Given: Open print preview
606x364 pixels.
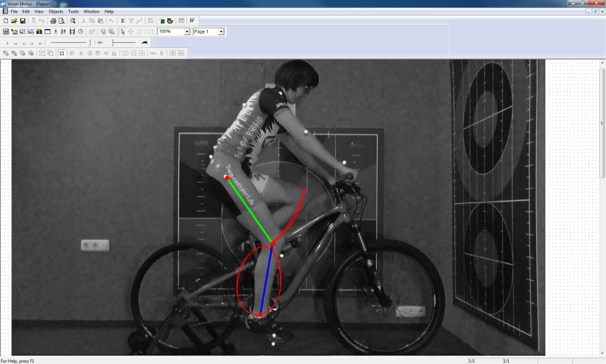Looking at the screenshot, I should tap(61, 21).
